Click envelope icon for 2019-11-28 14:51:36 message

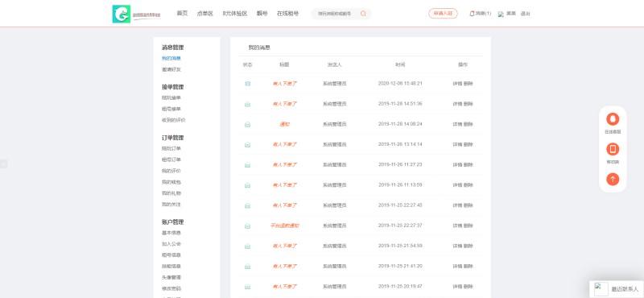pos(247,104)
